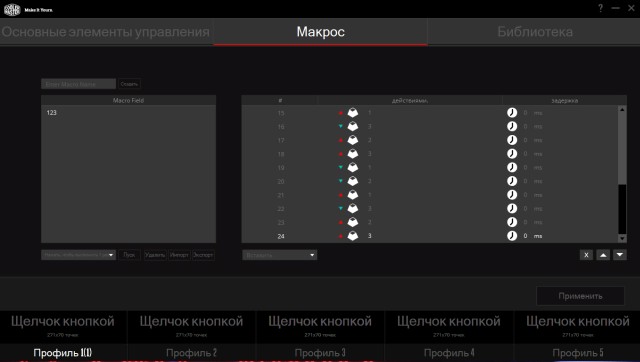Switch to Основные элементы управления tab
640x362 pixels.
click(106, 32)
